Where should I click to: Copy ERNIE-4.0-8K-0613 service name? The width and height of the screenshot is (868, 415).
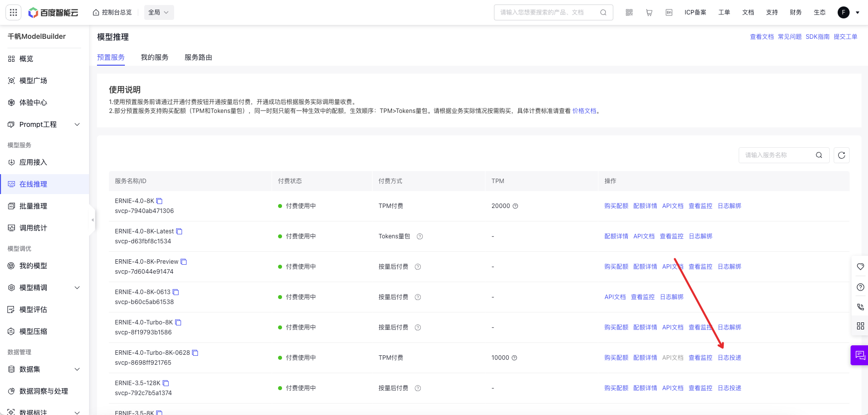[176, 292]
